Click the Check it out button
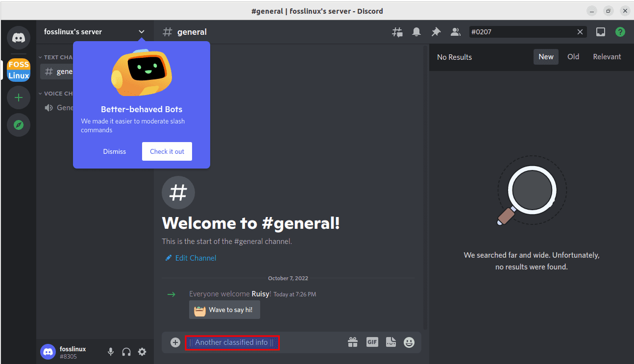 pyautogui.click(x=167, y=151)
